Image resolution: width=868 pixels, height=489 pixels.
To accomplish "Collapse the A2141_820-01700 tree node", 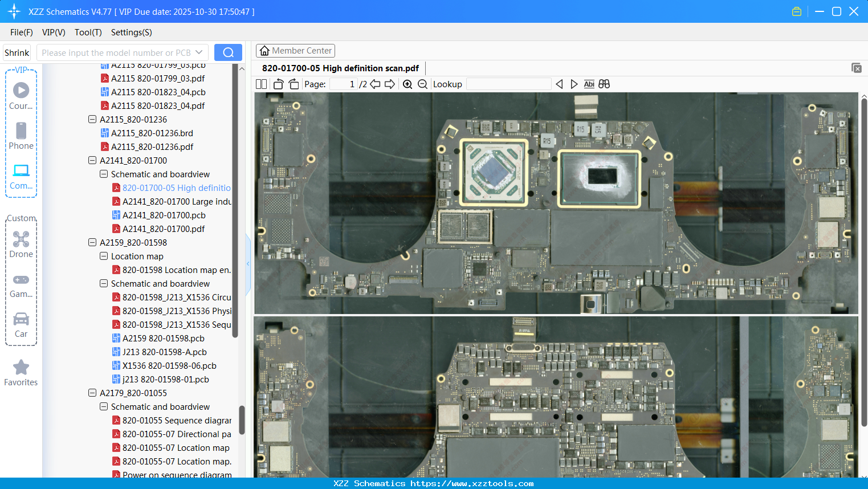I will point(92,161).
